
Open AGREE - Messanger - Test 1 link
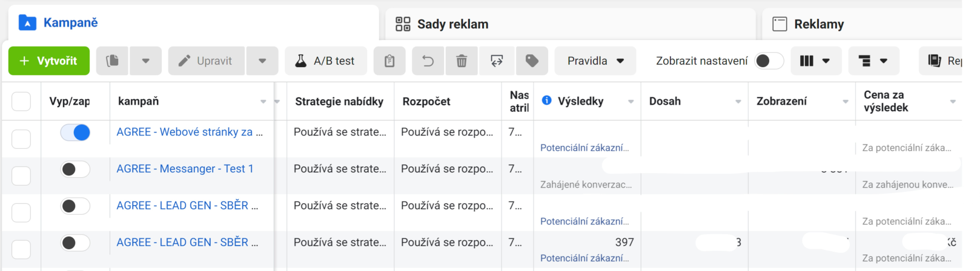coord(185,169)
